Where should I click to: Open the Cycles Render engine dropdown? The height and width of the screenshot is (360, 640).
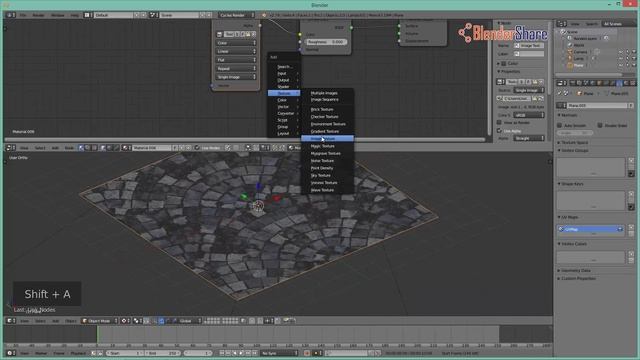236,15
